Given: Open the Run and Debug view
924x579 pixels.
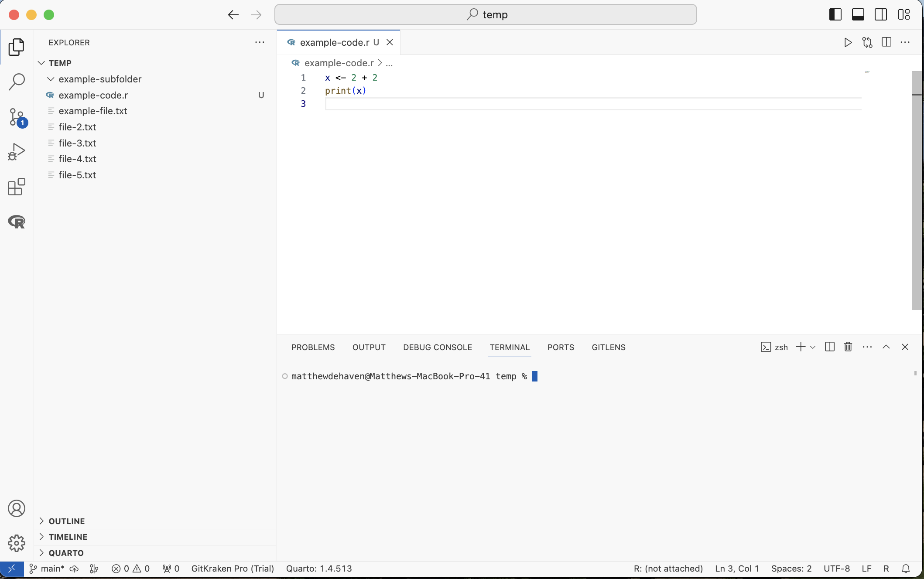Looking at the screenshot, I should pos(17,152).
